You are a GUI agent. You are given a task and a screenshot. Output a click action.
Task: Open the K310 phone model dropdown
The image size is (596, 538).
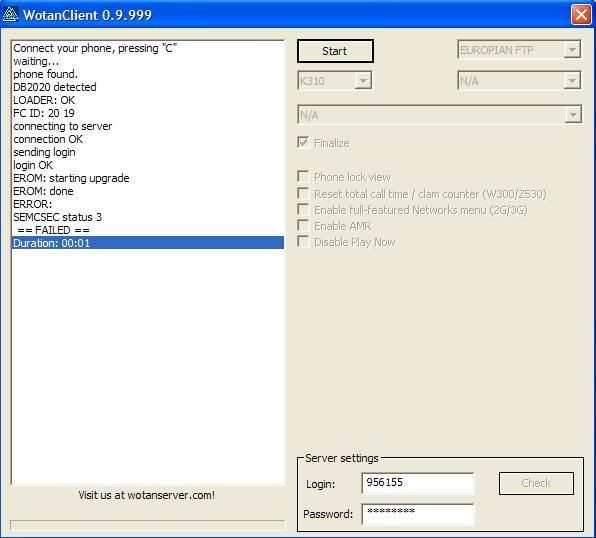tap(363, 81)
